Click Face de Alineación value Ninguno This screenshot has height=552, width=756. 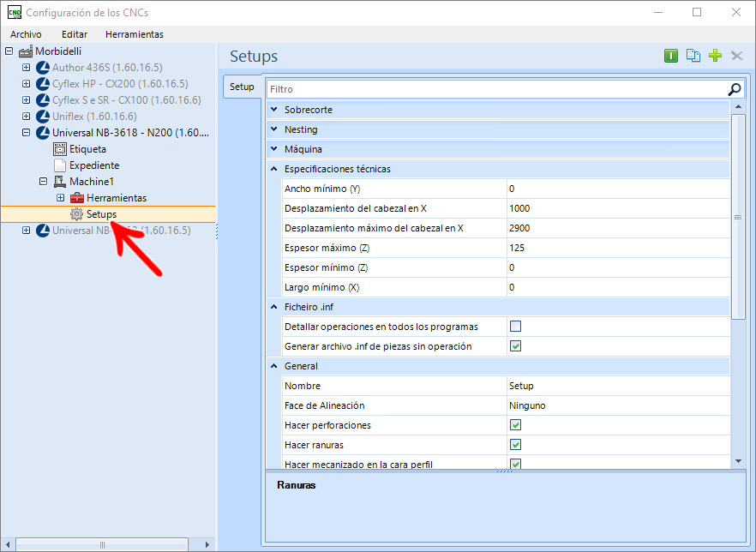(618, 405)
